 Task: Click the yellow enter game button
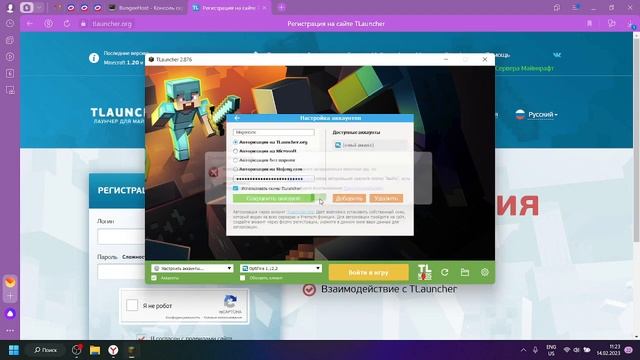(x=369, y=272)
